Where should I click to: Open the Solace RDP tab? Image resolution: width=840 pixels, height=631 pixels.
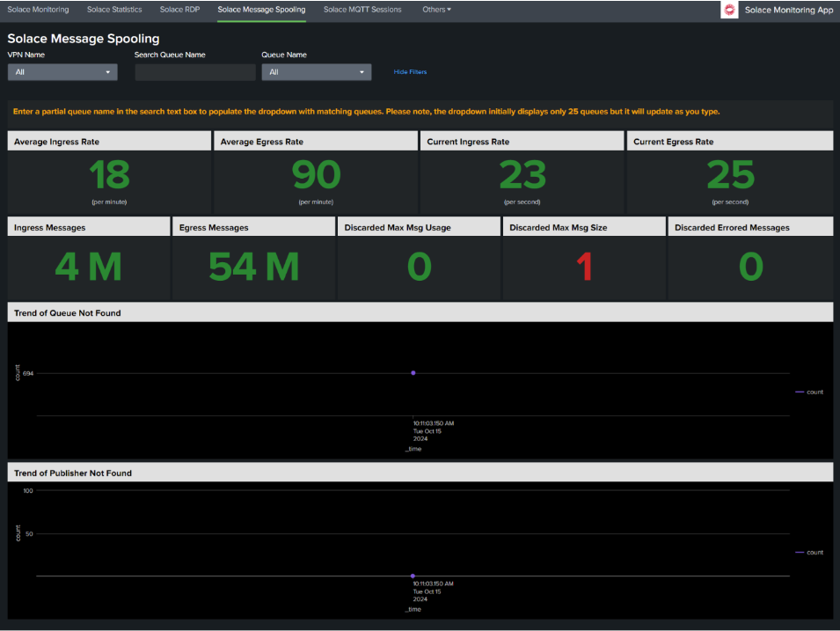coord(180,10)
